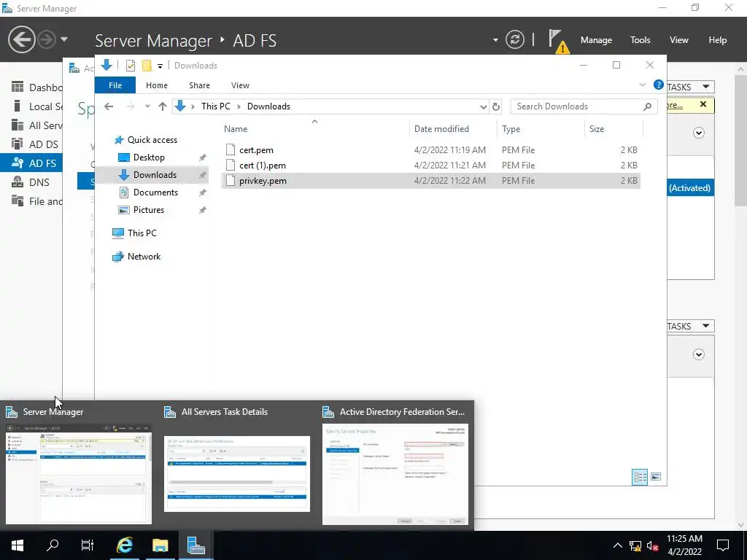Click the address bar refresh button
747x560 pixels.
click(x=496, y=106)
